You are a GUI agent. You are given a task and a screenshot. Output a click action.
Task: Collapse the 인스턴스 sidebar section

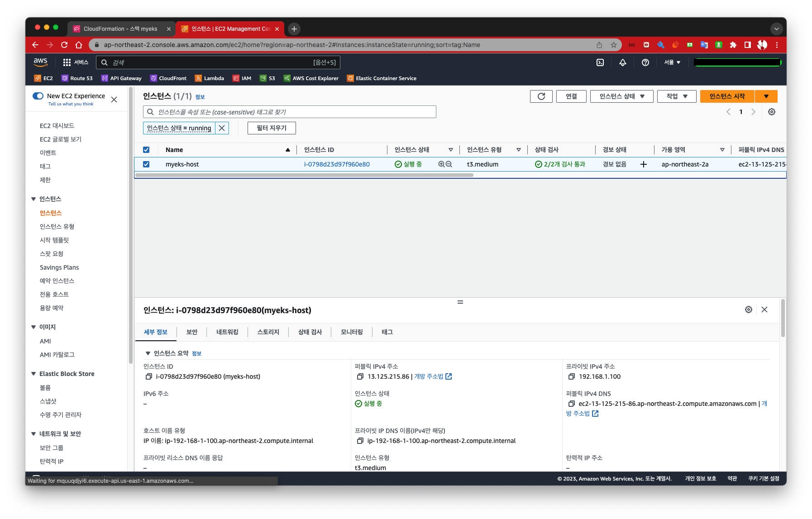(x=33, y=199)
